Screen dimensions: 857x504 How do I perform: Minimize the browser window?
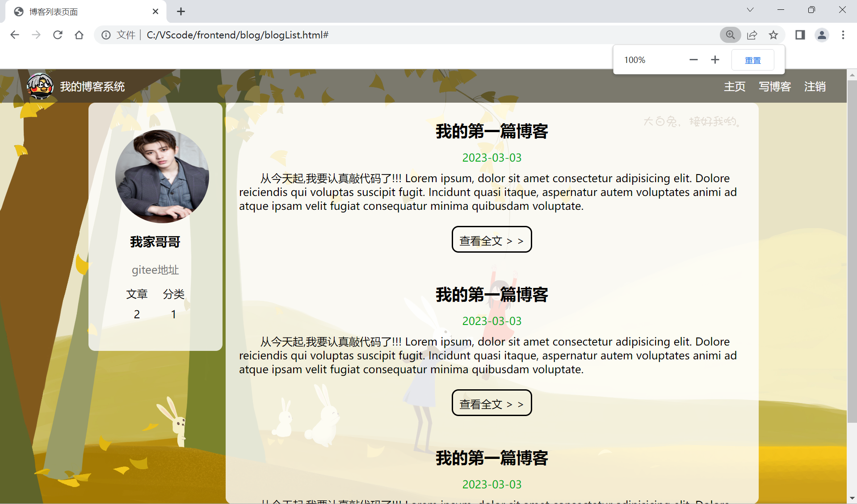[781, 10]
